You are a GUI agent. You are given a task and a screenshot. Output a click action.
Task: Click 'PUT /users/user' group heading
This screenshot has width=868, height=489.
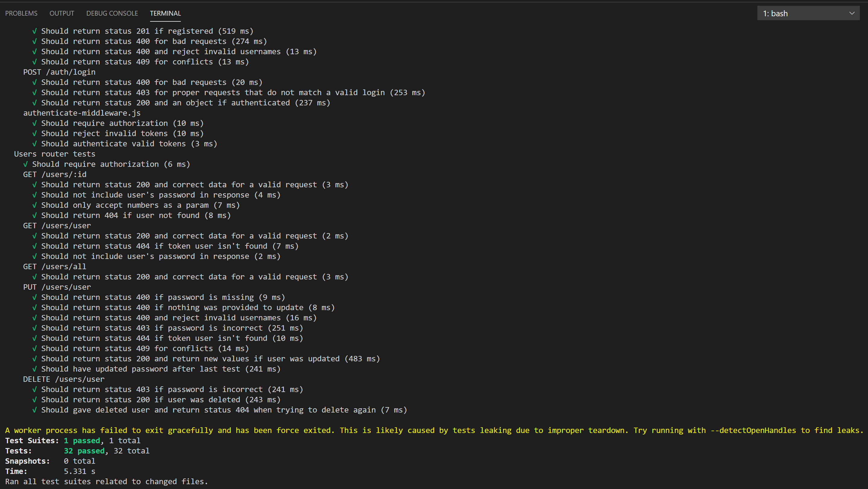click(x=57, y=287)
